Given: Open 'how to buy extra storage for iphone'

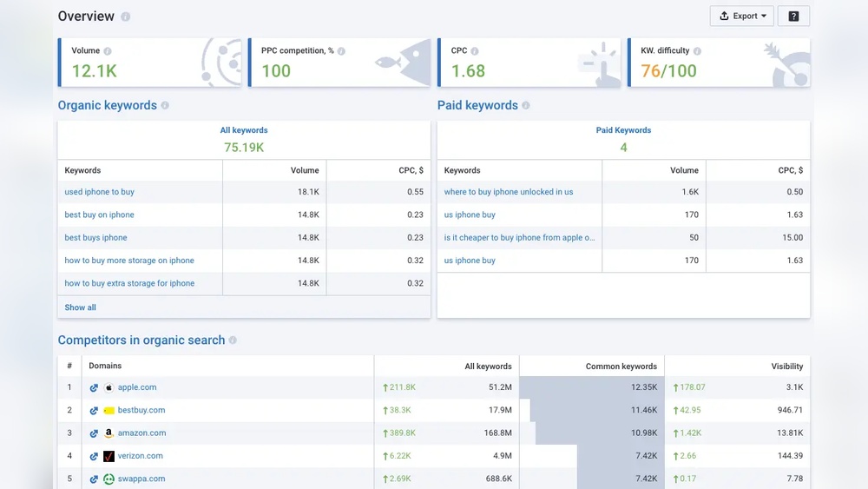Looking at the screenshot, I should click(129, 283).
